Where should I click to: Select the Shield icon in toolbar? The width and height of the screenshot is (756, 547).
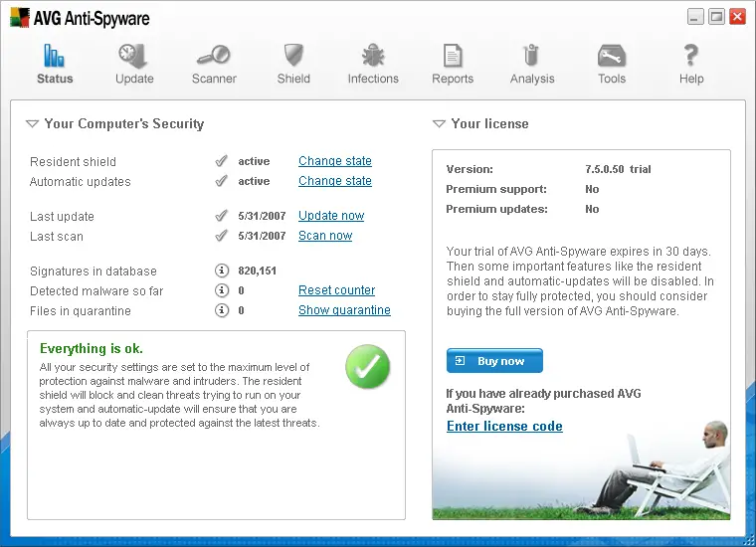pos(293,56)
